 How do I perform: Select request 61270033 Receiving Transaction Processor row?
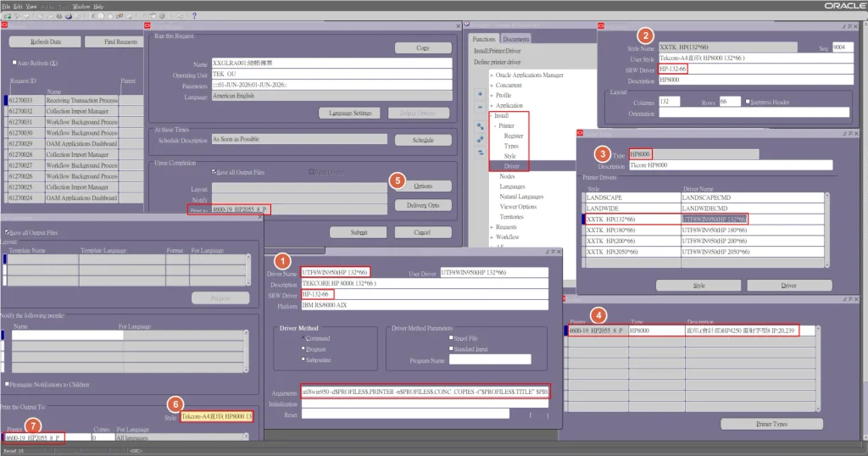[75, 100]
